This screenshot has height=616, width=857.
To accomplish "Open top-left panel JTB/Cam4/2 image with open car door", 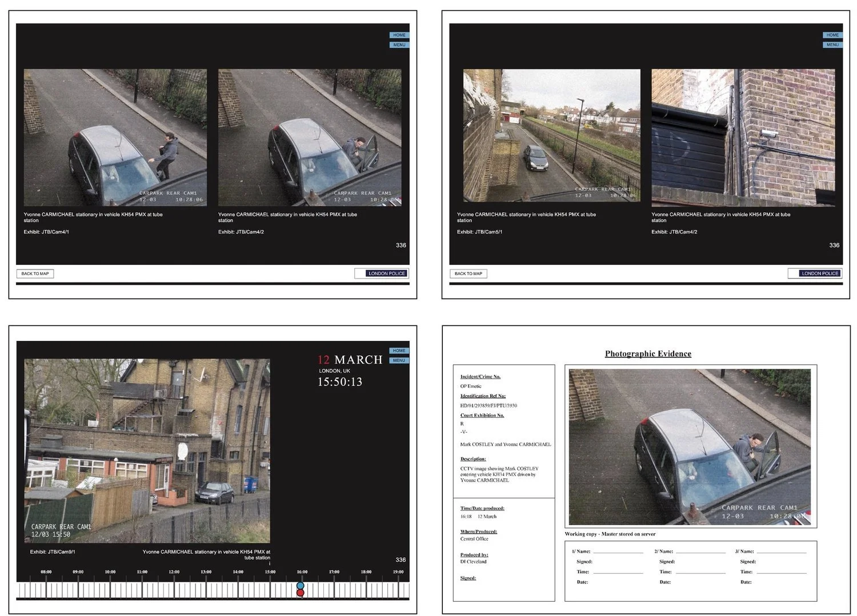I will coord(310,138).
